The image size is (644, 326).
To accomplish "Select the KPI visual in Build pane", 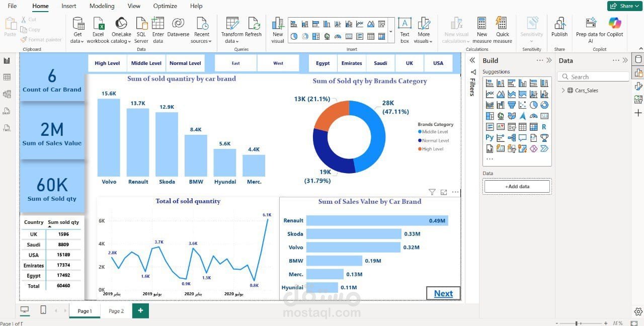I will tap(501, 127).
